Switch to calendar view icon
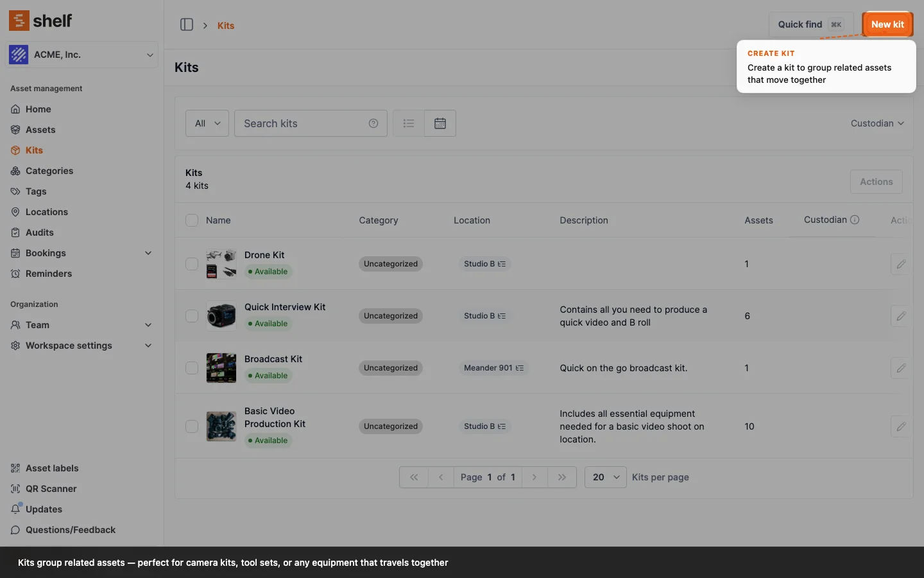The width and height of the screenshot is (924, 578). 440,123
